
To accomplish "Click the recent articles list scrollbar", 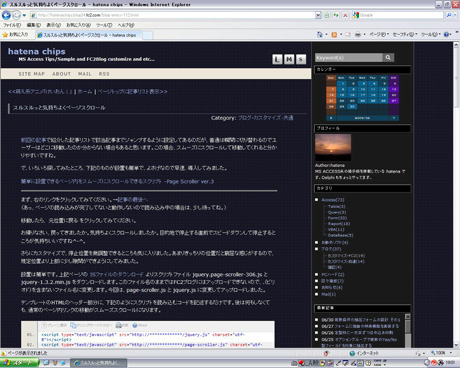I will (x=408, y=330).
